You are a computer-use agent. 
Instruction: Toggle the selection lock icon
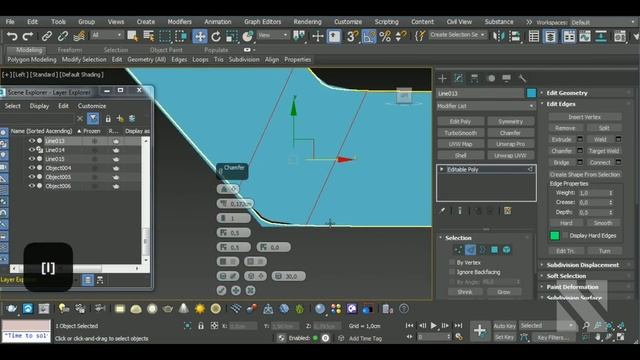point(201,326)
